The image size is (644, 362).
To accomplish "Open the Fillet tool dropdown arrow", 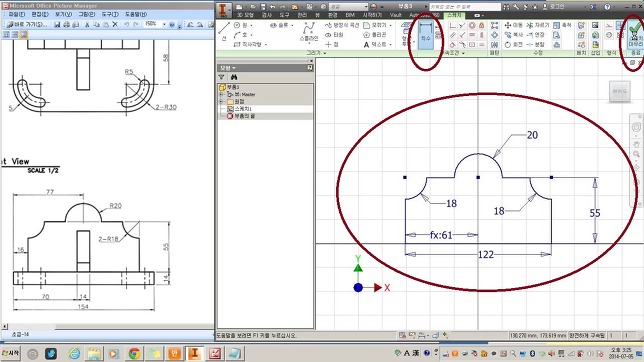I will pyautogui.click(x=390, y=25).
